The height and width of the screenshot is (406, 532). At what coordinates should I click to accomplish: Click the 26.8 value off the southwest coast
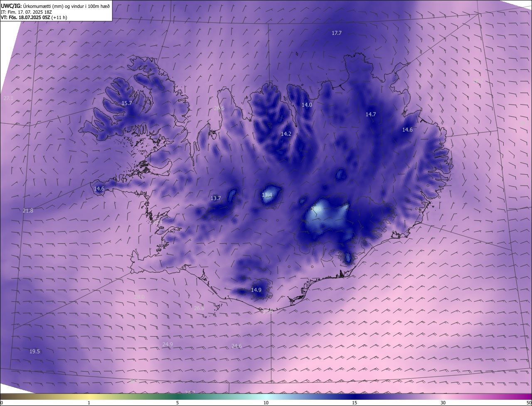click(199, 308)
